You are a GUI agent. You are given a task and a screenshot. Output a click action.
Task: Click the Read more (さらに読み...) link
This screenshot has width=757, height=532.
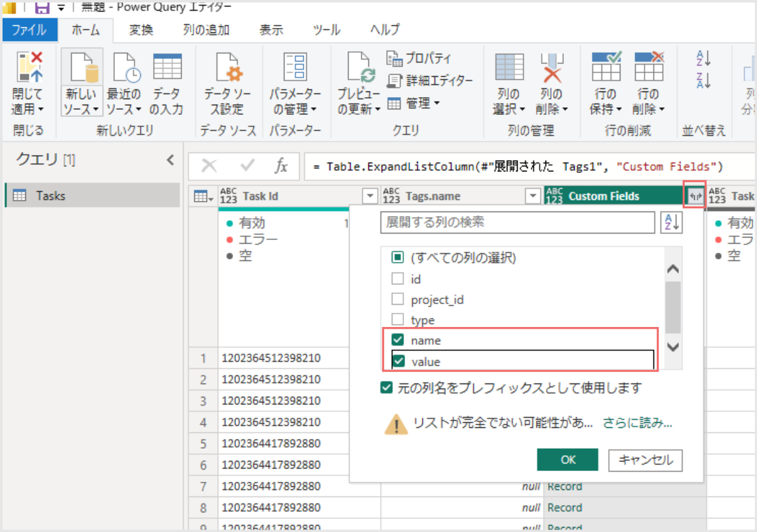tap(637, 423)
